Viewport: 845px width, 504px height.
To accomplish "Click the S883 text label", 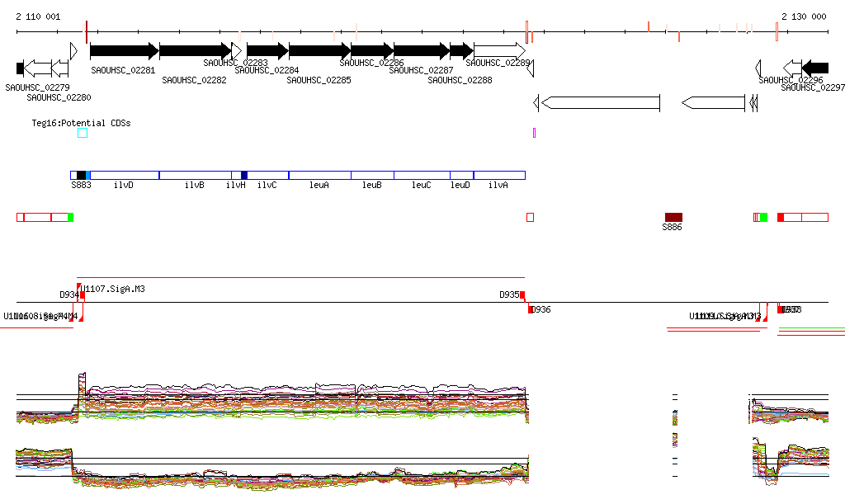I will coord(82,185).
